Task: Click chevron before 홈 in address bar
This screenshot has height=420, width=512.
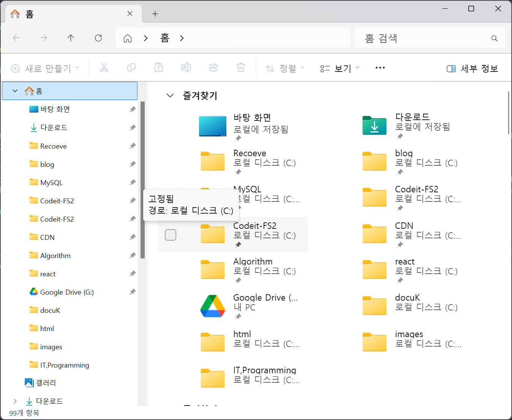Action: tap(146, 38)
